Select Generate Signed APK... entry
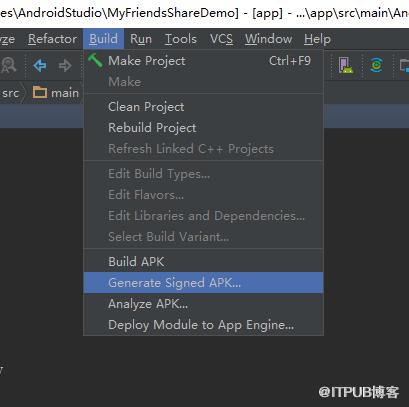 point(203,283)
